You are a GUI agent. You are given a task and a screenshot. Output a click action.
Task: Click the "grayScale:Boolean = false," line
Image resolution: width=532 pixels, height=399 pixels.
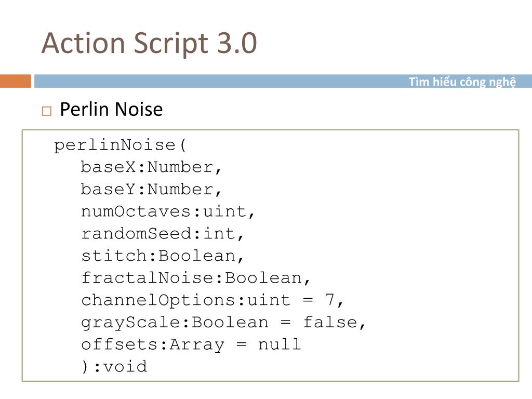point(224,323)
